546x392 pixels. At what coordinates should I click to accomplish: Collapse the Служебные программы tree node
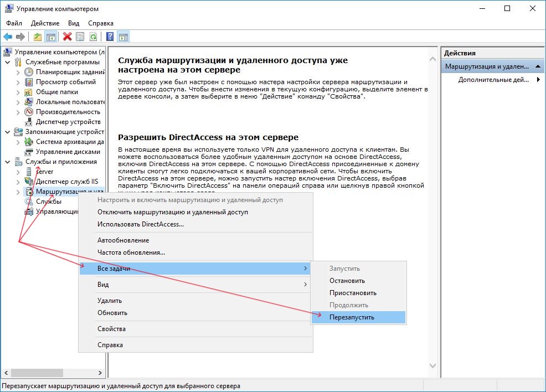click(x=7, y=62)
